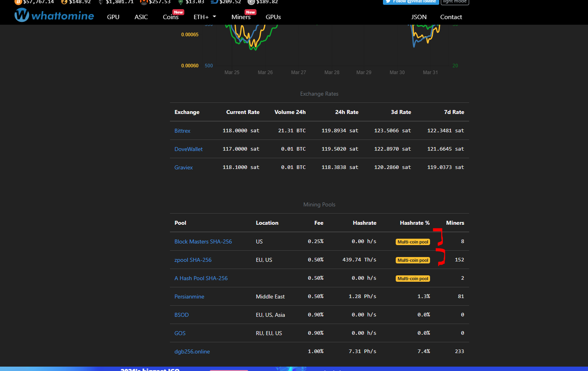The width and height of the screenshot is (588, 371).
Task: Click the Dash price ticker icon
Action: pyautogui.click(x=214, y=2)
